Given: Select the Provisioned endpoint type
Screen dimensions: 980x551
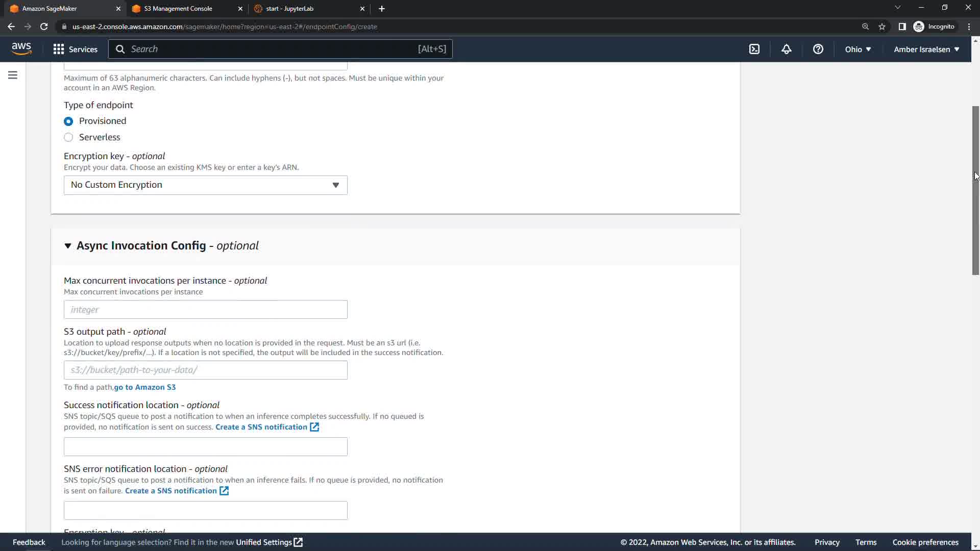Looking at the screenshot, I should [68, 121].
